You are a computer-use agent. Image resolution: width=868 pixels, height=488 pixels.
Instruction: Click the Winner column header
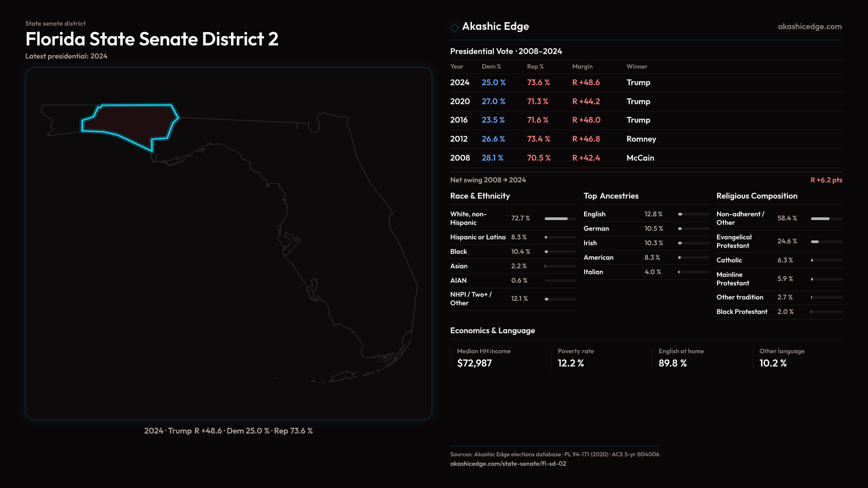pyautogui.click(x=637, y=66)
